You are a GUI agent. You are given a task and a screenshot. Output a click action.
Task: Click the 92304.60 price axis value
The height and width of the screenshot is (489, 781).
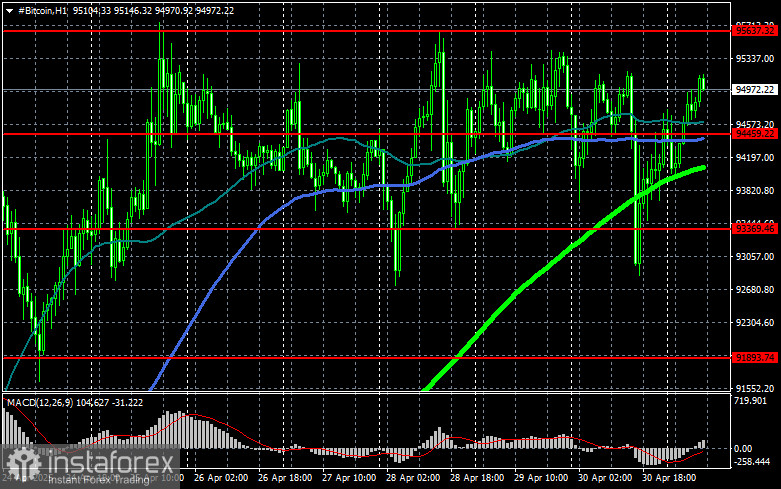click(755, 323)
